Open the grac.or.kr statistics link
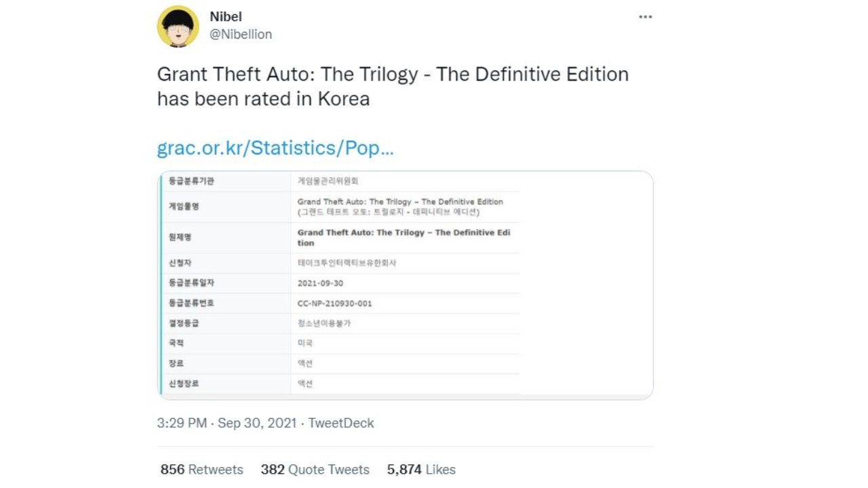The image size is (868, 488). 275,148
